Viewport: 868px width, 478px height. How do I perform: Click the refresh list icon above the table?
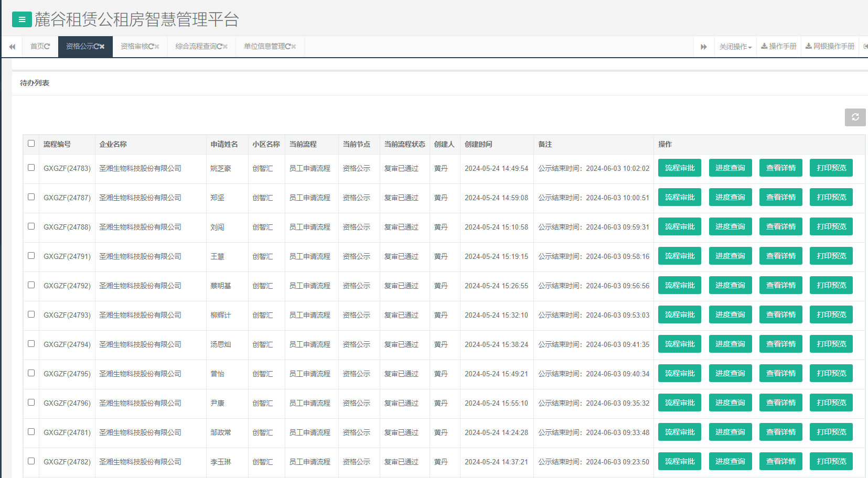coord(854,117)
